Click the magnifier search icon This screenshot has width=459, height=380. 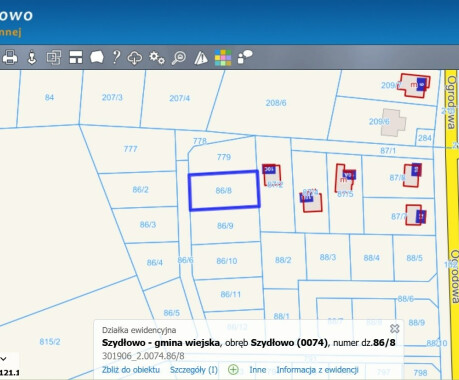(x=179, y=58)
